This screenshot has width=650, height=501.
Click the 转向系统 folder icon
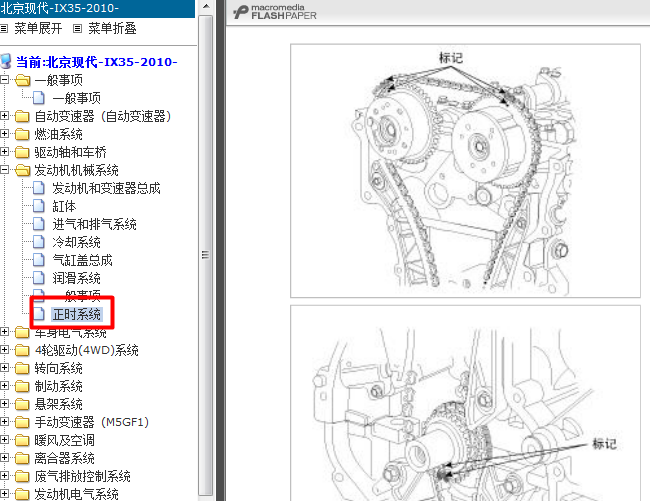[x=22, y=368]
